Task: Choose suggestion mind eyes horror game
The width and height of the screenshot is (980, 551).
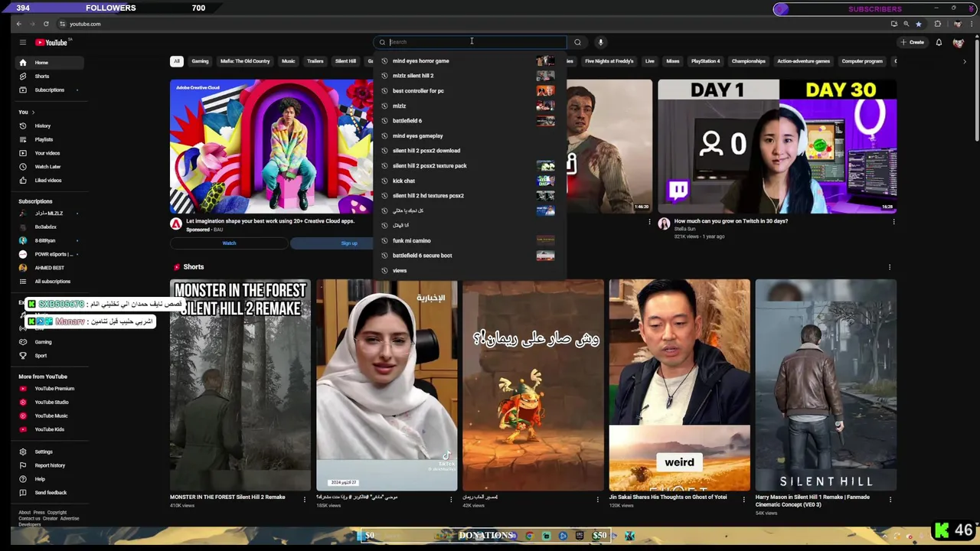Action: [x=469, y=61]
